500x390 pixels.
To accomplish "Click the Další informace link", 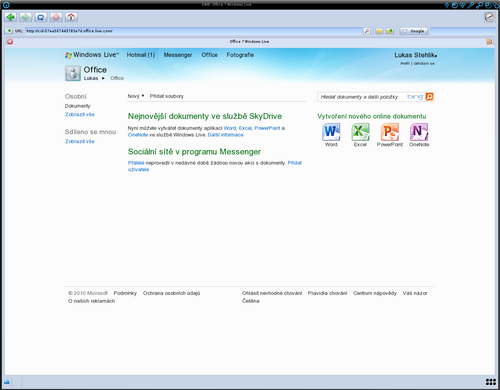I will [x=226, y=135].
